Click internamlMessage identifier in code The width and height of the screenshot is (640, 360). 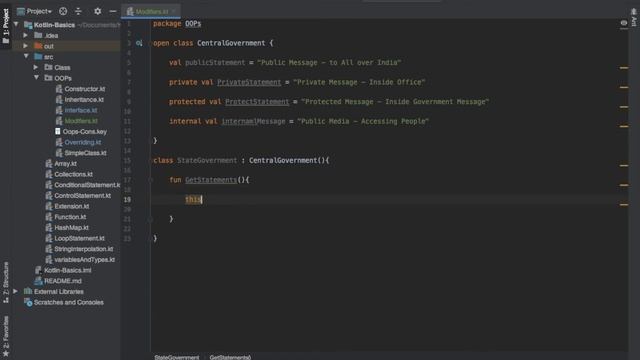[x=253, y=121]
